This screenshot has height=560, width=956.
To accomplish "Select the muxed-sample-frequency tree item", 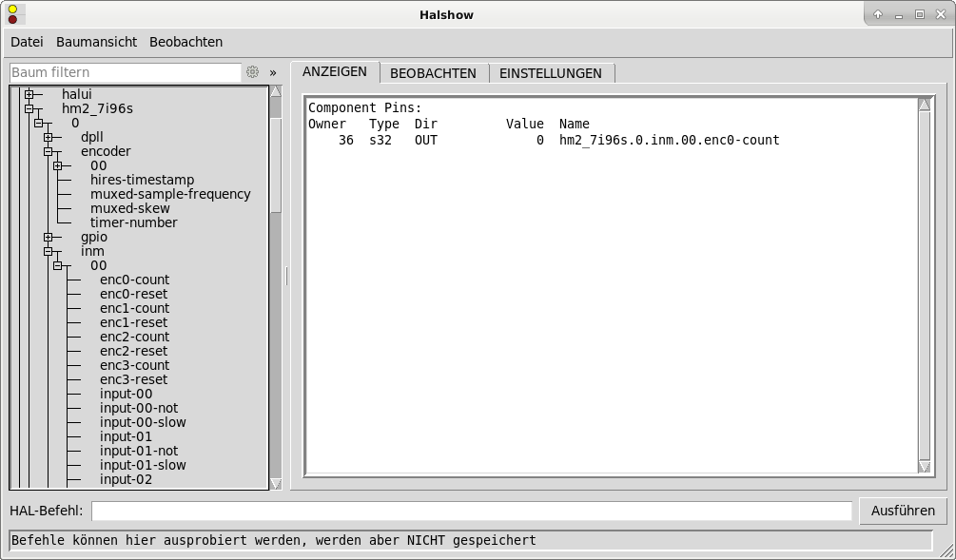I will click(170, 194).
